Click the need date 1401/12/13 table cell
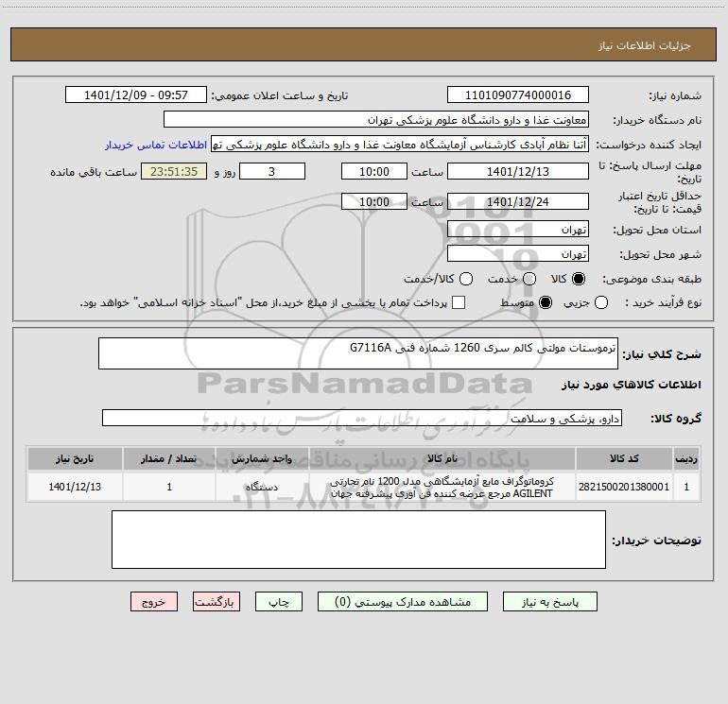 (75, 487)
